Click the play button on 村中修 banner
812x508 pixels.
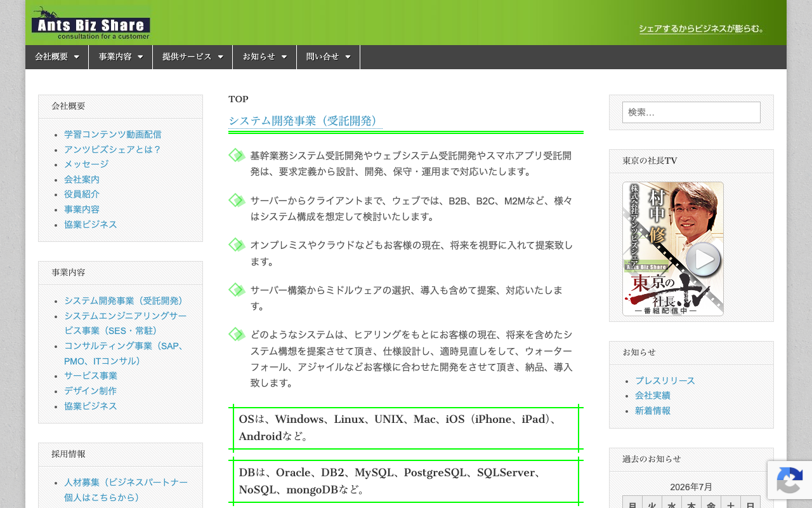[704, 260]
